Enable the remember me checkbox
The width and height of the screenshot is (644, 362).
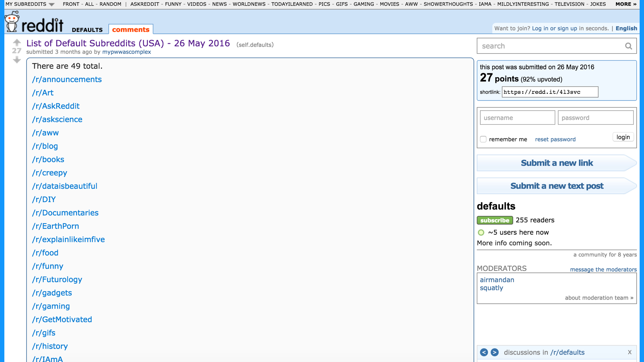pyautogui.click(x=483, y=139)
